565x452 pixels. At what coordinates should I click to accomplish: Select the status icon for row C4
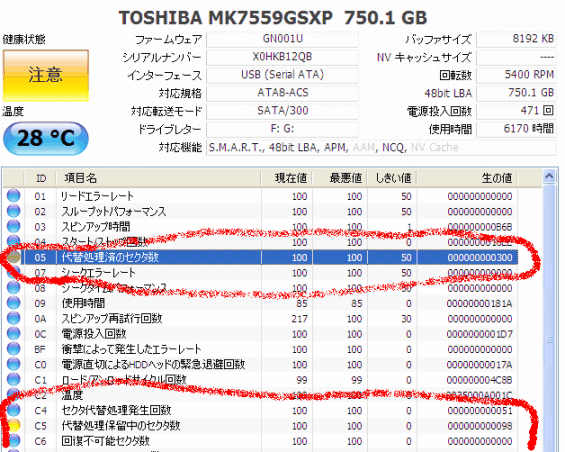[13, 410]
